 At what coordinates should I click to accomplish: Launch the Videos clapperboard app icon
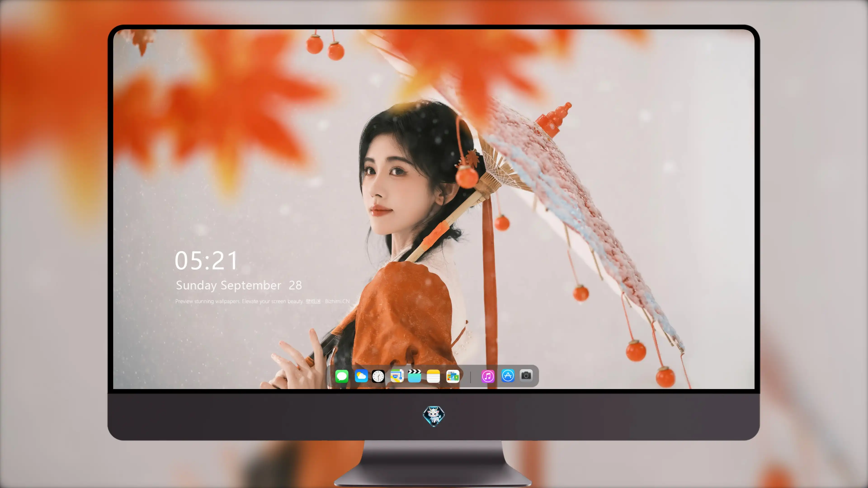pyautogui.click(x=415, y=376)
